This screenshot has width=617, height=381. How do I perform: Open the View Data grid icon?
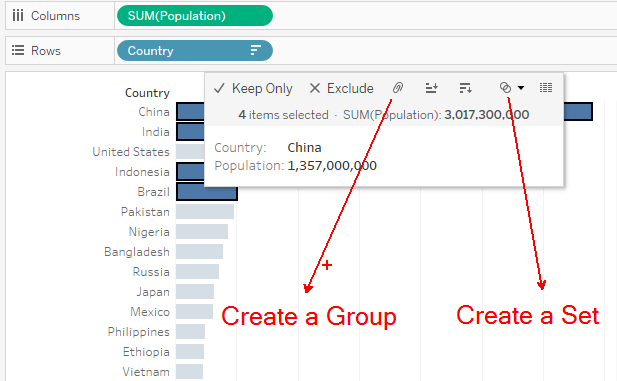[546, 87]
